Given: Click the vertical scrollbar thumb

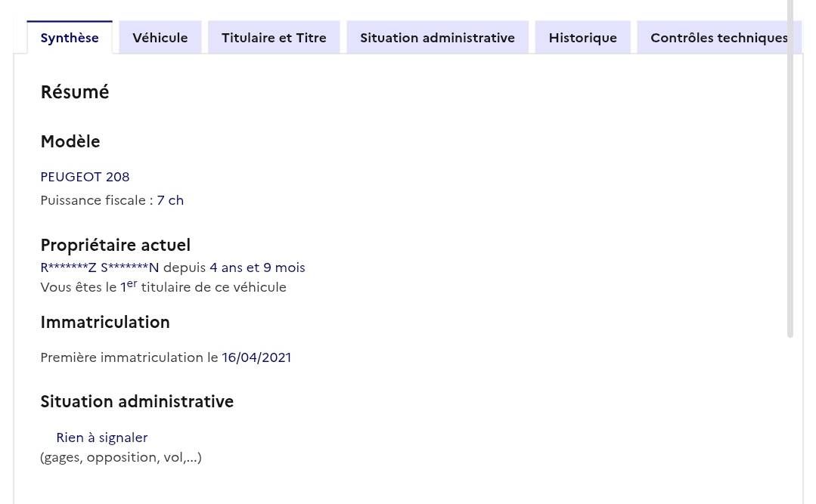Looking at the screenshot, I should click(x=790, y=166).
